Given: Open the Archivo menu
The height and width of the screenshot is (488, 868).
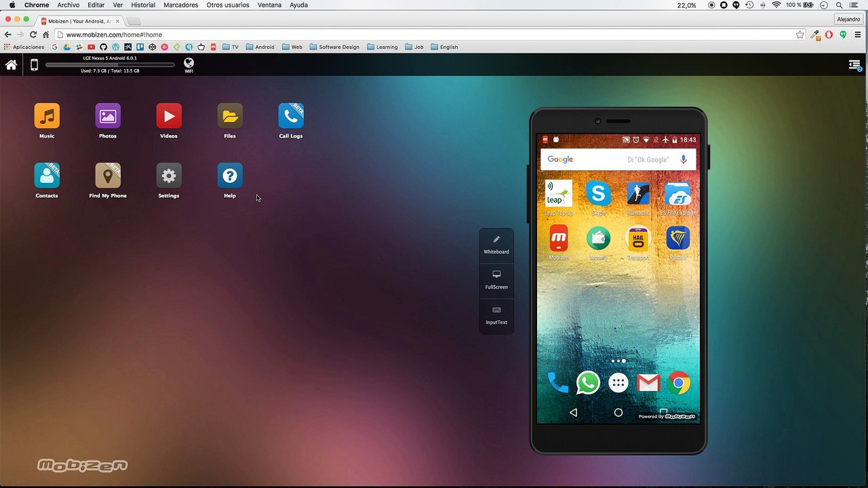Looking at the screenshot, I should coord(68,5).
